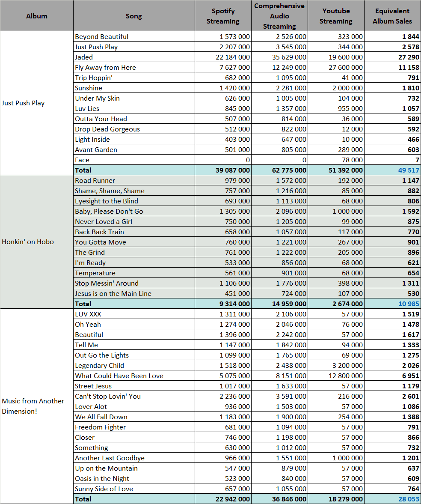
Task: Click the song Never Loved a Girl
Action: [x=134, y=222]
